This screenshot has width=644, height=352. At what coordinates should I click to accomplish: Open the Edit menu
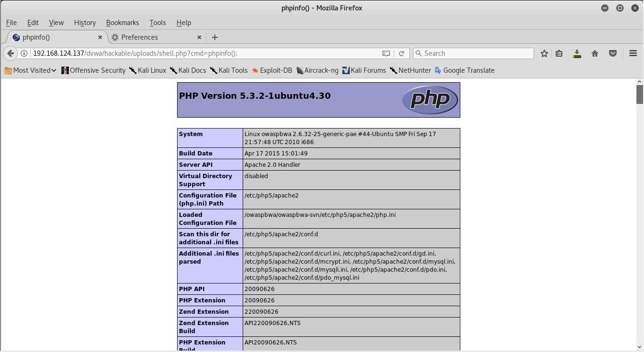click(33, 23)
